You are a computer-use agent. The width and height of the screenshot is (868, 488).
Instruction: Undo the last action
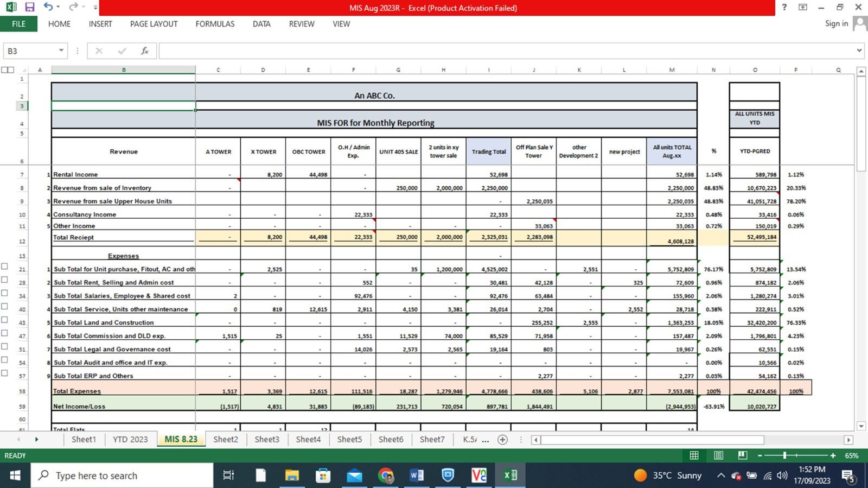pyautogui.click(x=48, y=7)
